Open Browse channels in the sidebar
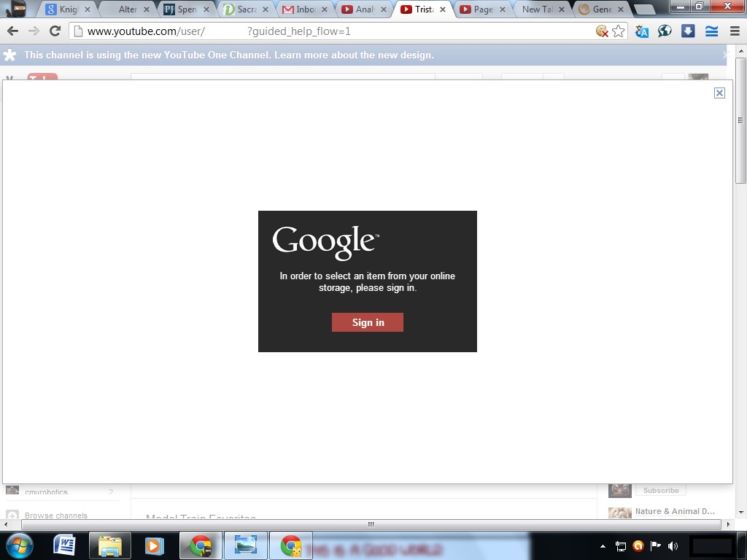 coord(56,516)
